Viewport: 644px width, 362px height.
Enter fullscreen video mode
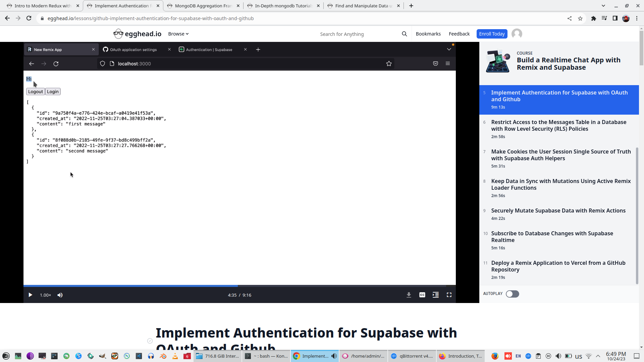[449, 295]
